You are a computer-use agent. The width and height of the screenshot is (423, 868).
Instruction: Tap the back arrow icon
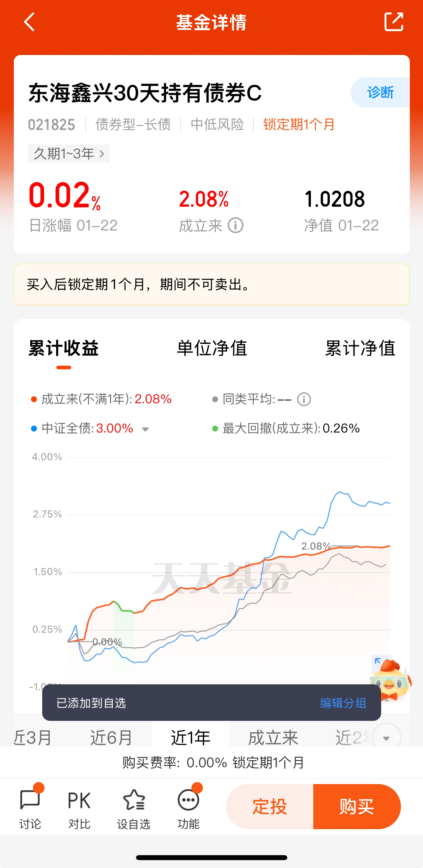point(30,22)
